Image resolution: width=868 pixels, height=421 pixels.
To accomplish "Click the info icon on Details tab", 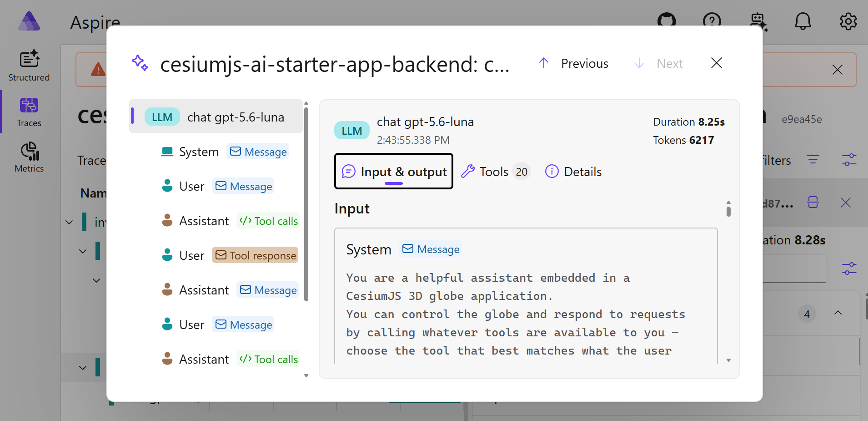I will pyautogui.click(x=552, y=172).
